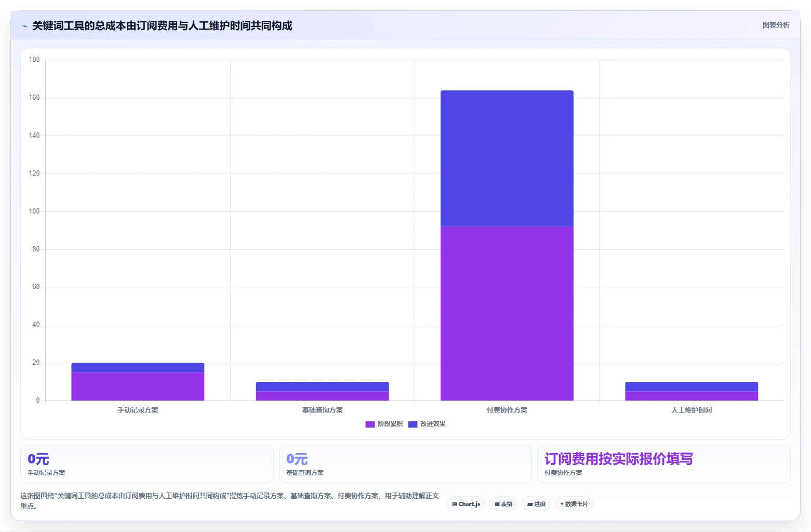Click the 手动记录方案 x-axis label
811x532 pixels.
138,410
